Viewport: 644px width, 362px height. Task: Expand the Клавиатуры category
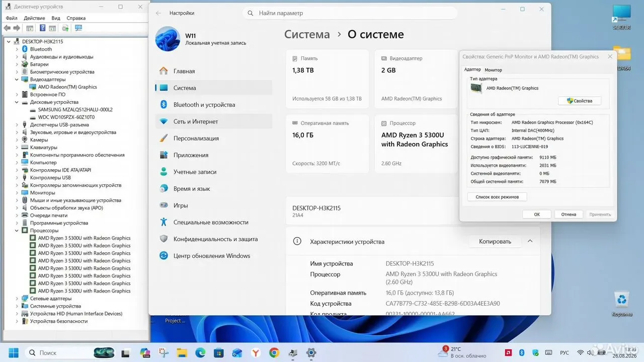17,147
